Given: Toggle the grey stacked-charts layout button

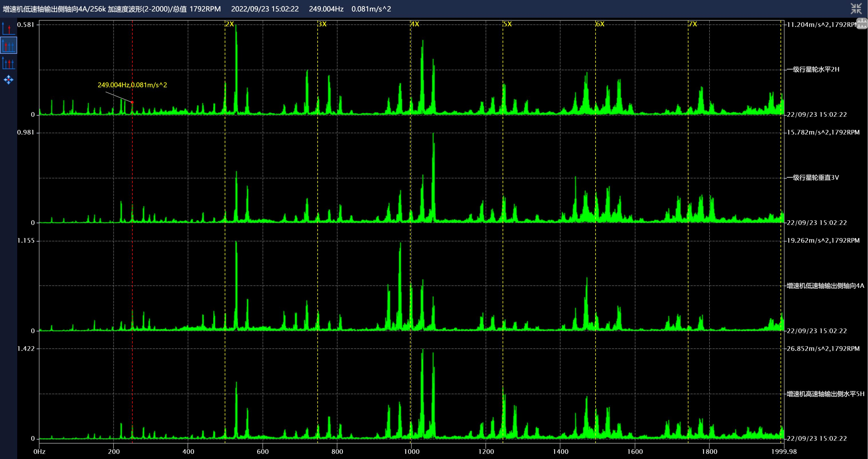Looking at the screenshot, I should click(x=862, y=24).
